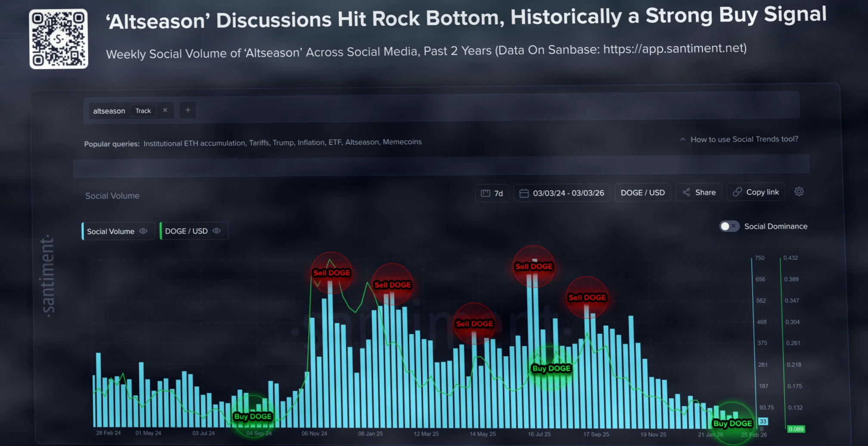Viewport: 868px width, 446px height.
Task: Toggle Social Dominance switch
Action: (x=729, y=226)
